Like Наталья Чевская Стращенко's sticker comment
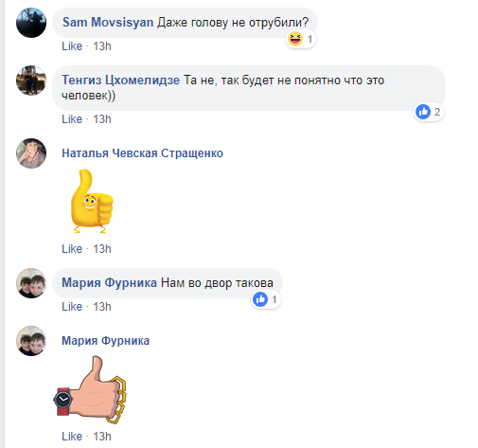This screenshot has height=448, width=478. 72,249
